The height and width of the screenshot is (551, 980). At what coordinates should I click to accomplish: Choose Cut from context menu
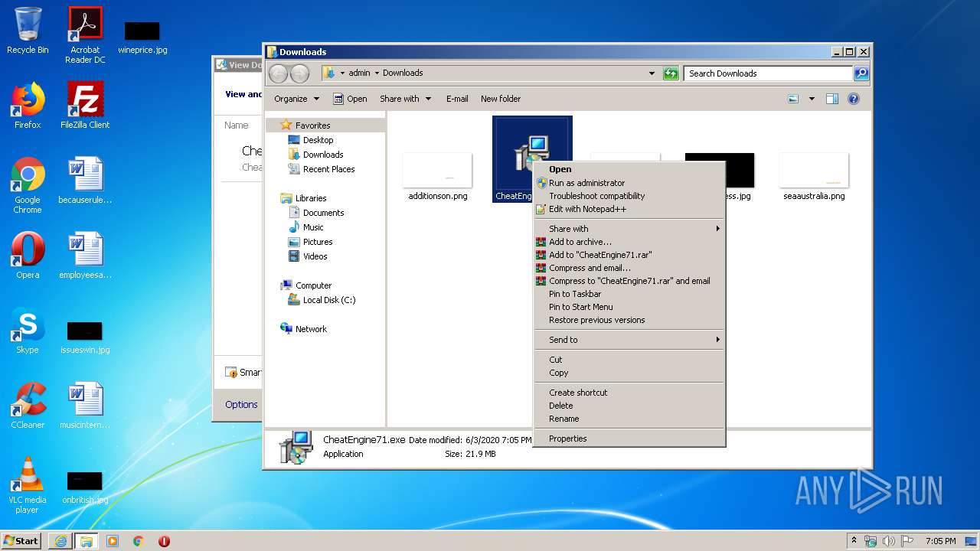[x=629, y=360]
